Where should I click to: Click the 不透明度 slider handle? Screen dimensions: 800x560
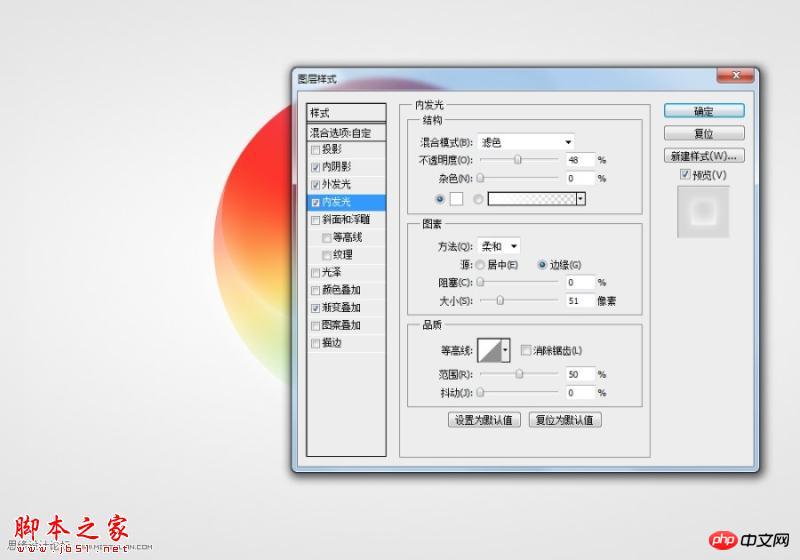tap(518, 160)
